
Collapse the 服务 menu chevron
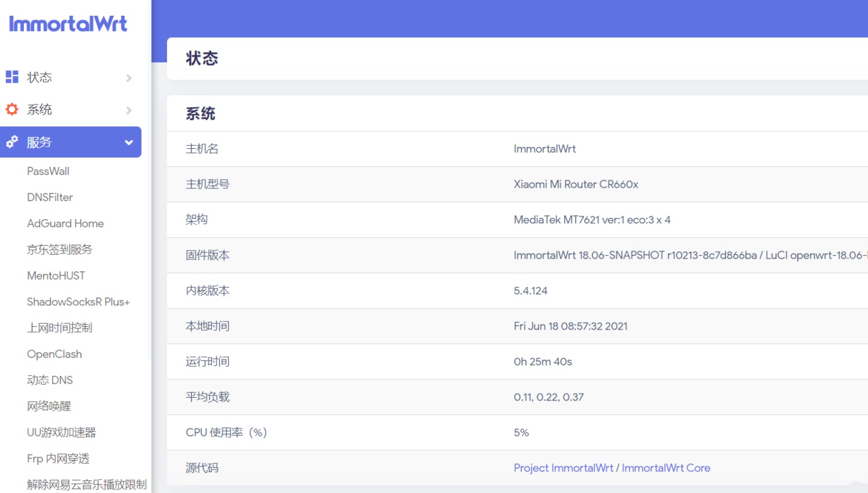pos(129,142)
